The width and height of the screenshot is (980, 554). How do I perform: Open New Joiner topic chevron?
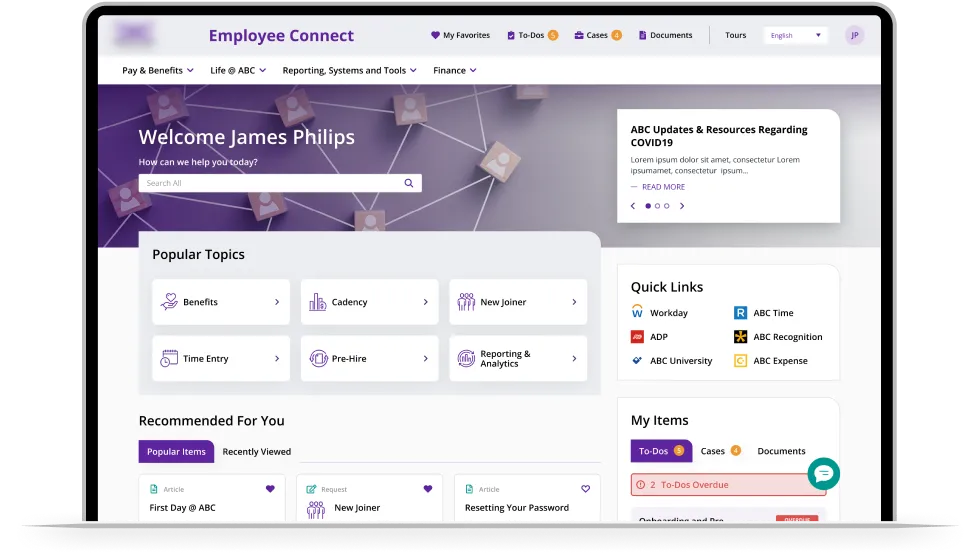(574, 302)
